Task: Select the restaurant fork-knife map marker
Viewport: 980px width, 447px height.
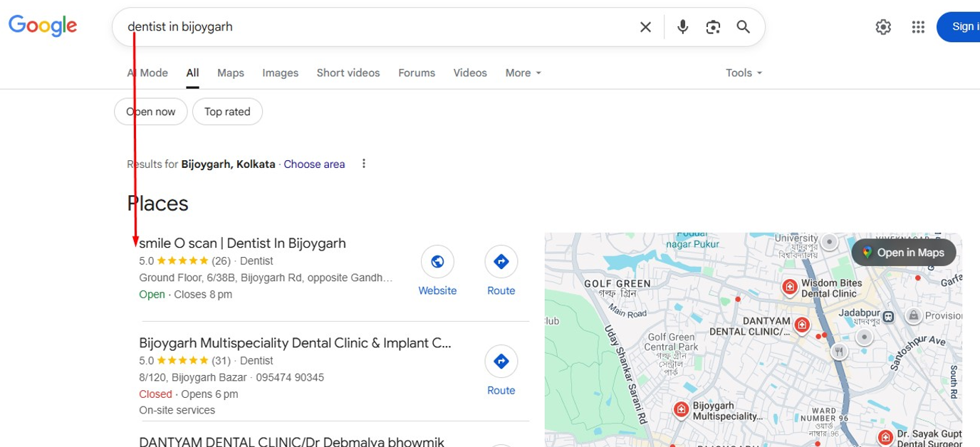Action: pos(840,350)
